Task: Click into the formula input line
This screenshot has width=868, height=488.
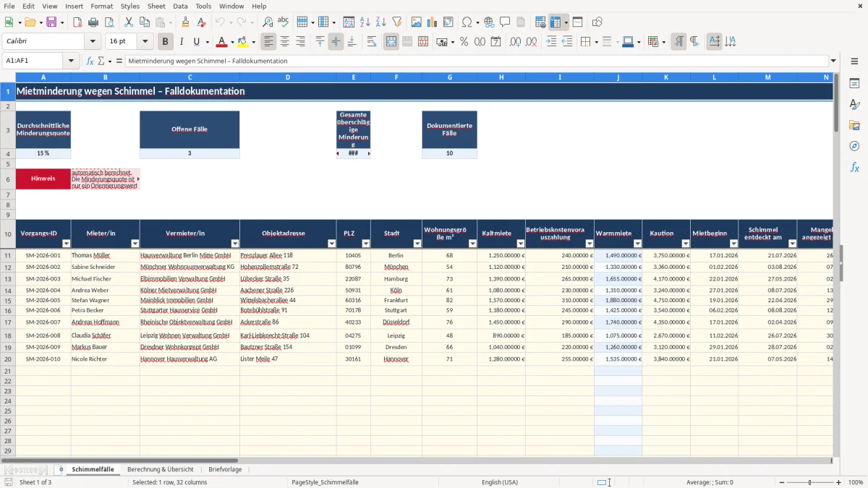Action: click(x=476, y=61)
